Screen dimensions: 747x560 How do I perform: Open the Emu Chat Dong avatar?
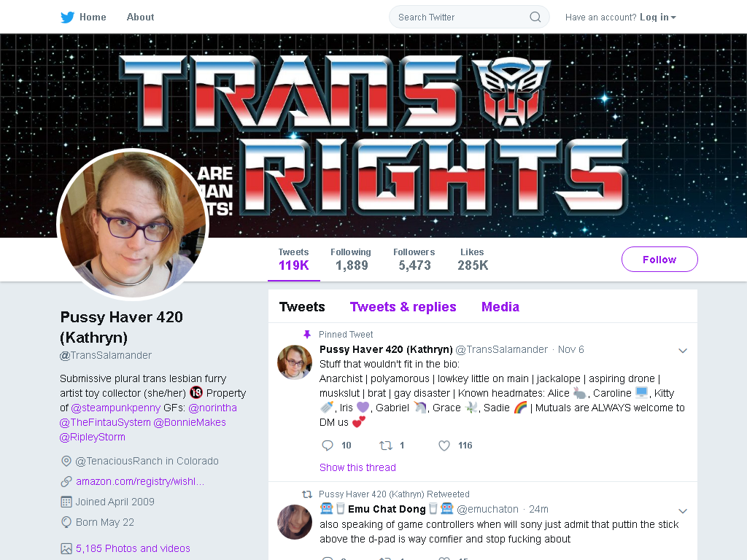click(x=295, y=522)
